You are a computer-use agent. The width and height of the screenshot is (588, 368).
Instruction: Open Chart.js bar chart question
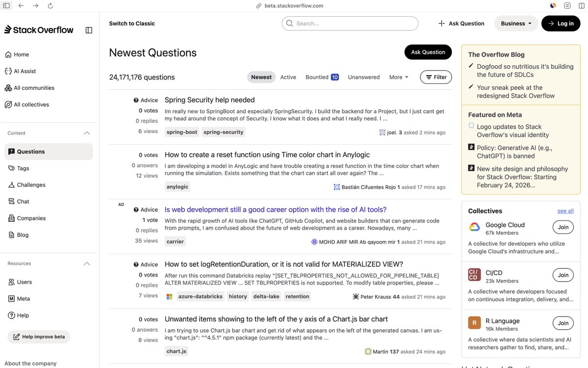coord(276,319)
